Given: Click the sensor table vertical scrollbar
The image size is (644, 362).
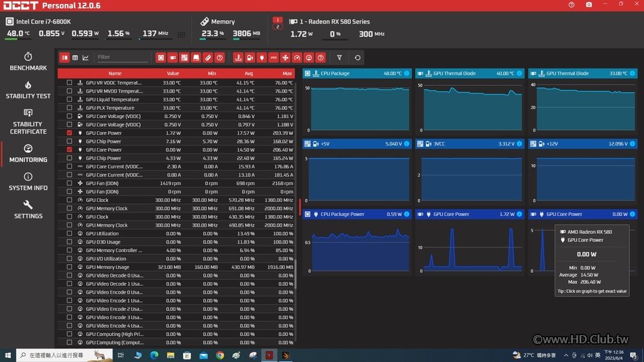Looking at the screenshot, I should tap(296, 273).
